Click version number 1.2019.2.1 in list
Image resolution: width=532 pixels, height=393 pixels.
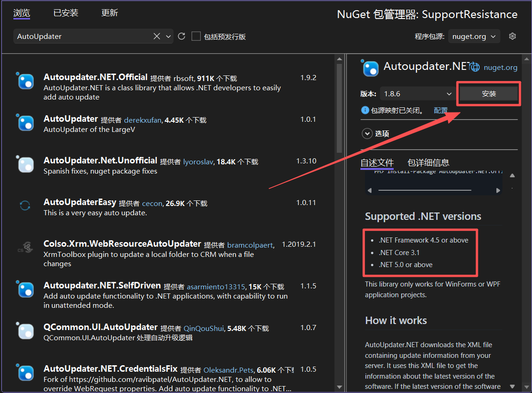point(299,244)
